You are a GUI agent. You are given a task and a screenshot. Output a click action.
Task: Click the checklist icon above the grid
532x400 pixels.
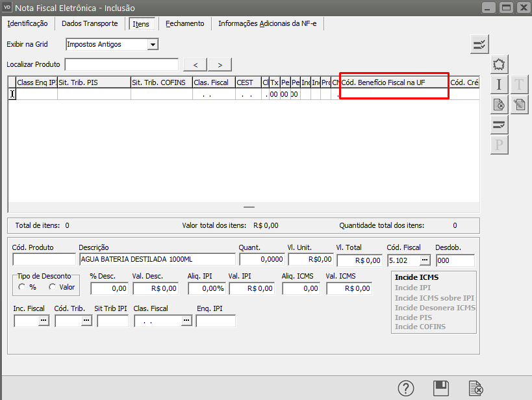(479, 44)
